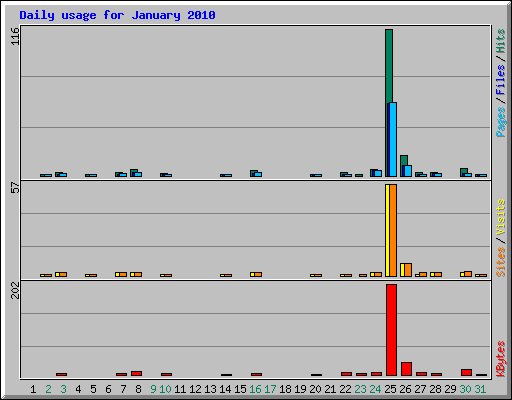Click the orange Sites legend label
Image resolution: width=512 pixels, height=400 pixels.
pyautogui.click(x=500, y=262)
